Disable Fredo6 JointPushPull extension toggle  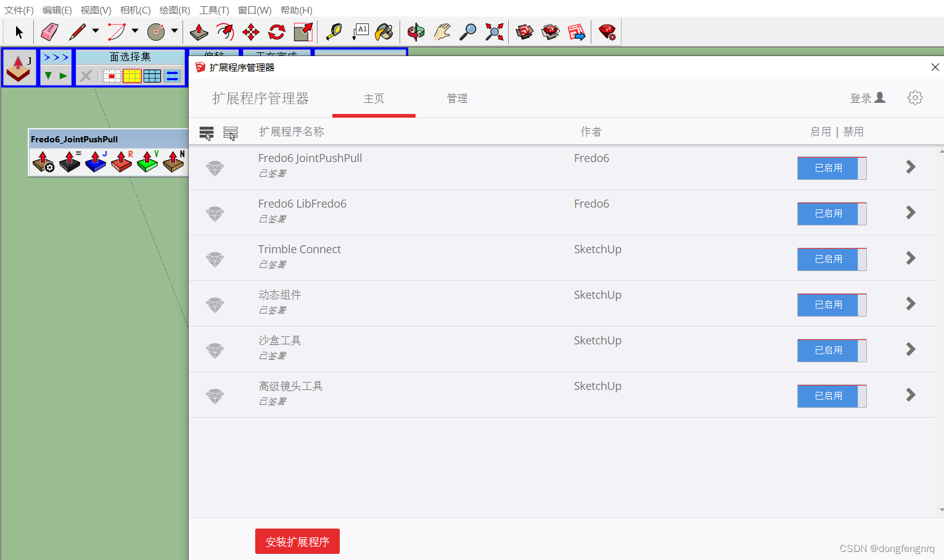pyautogui.click(x=832, y=168)
